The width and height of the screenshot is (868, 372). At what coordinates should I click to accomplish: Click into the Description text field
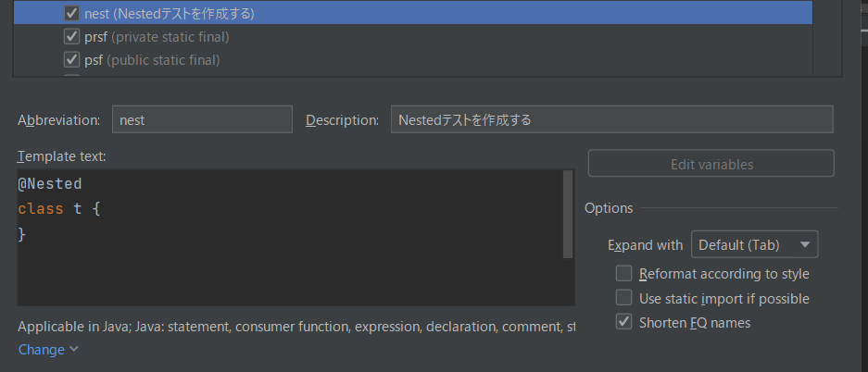611,119
